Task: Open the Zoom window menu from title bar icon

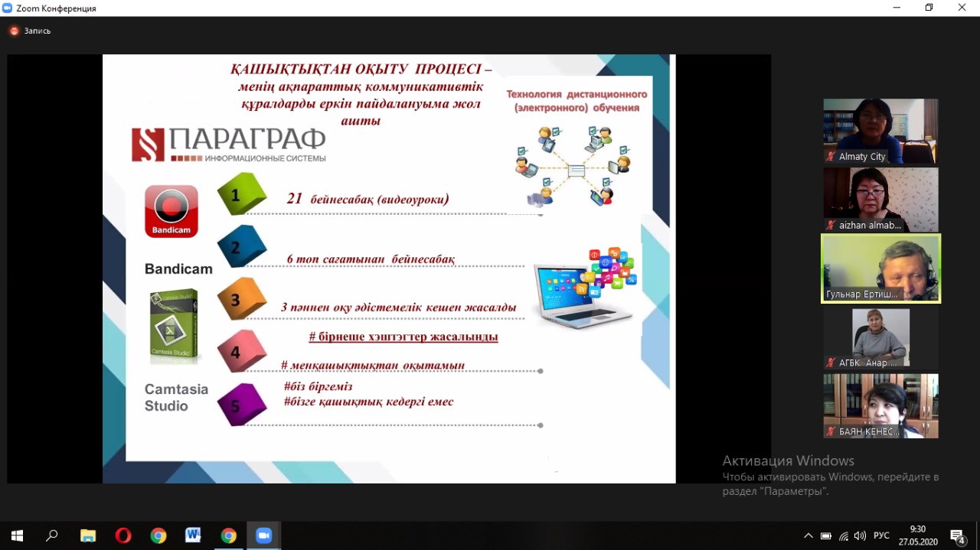Action: 8,8
